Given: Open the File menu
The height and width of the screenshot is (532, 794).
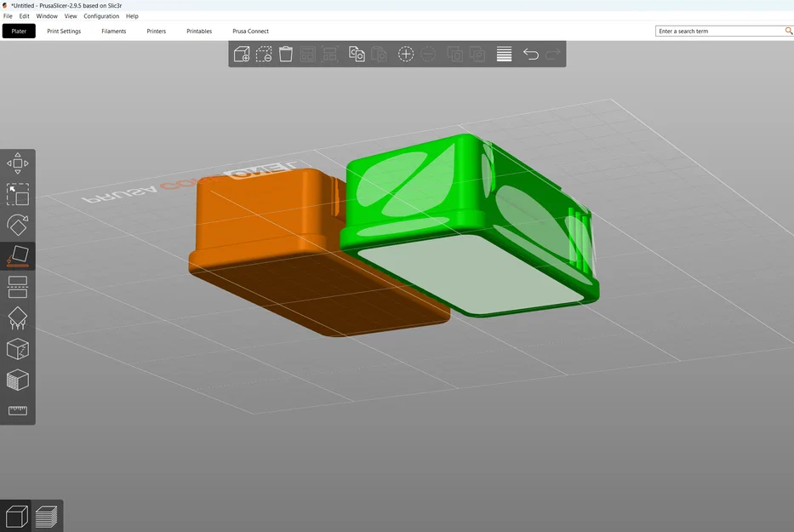Looking at the screenshot, I should point(8,16).
